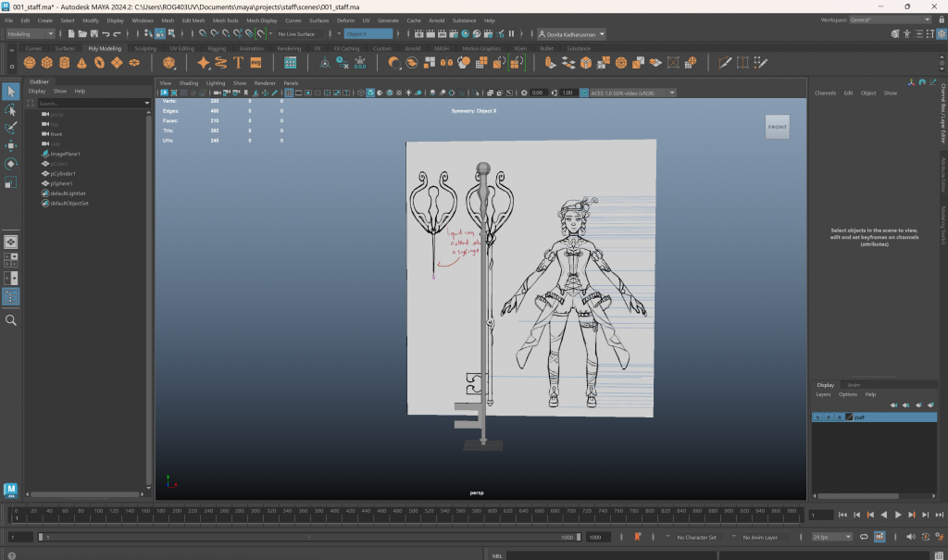Image resolution: width=948 pixels, height=560 pixels.
Task: Switch to the Sculpting shelf tab
Action: (145, 48)
